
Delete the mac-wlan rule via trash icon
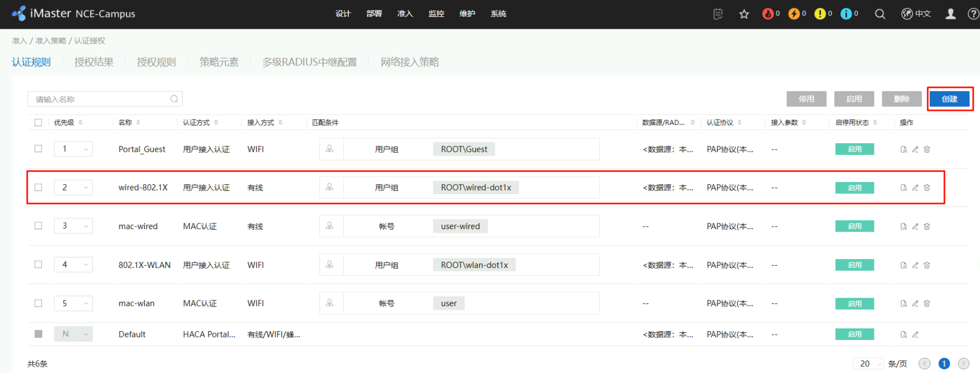pyautogui.click(x=927, y=303)
